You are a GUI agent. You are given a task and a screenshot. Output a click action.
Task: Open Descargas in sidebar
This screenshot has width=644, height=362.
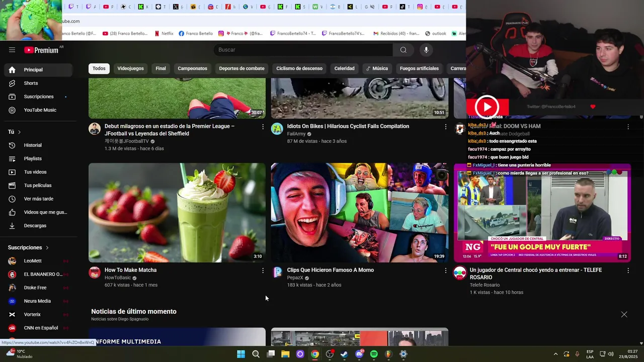click(x=38, y=226)
